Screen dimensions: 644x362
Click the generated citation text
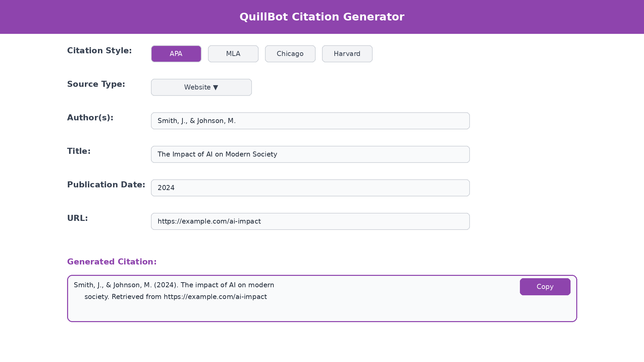(174, 291)
